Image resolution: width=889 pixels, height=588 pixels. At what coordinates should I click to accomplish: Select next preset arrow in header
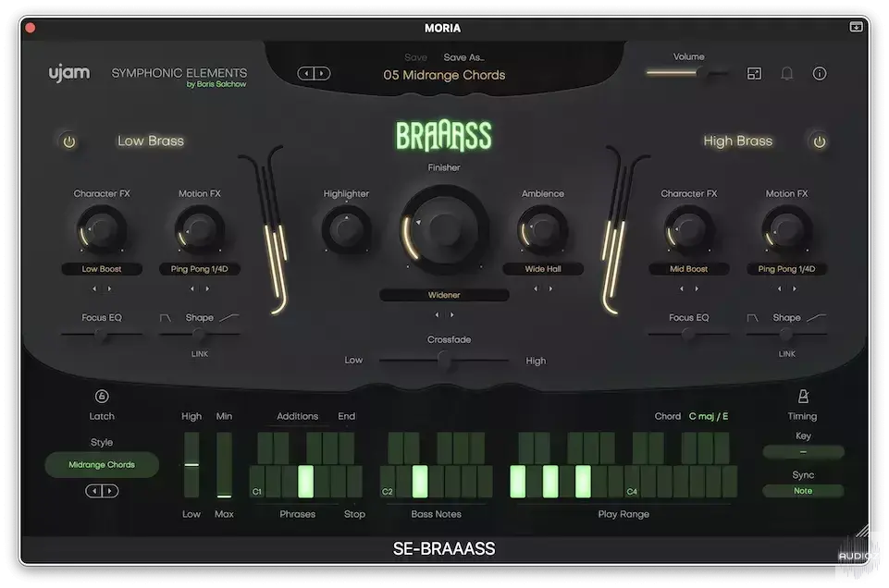(x=322, y=73)
